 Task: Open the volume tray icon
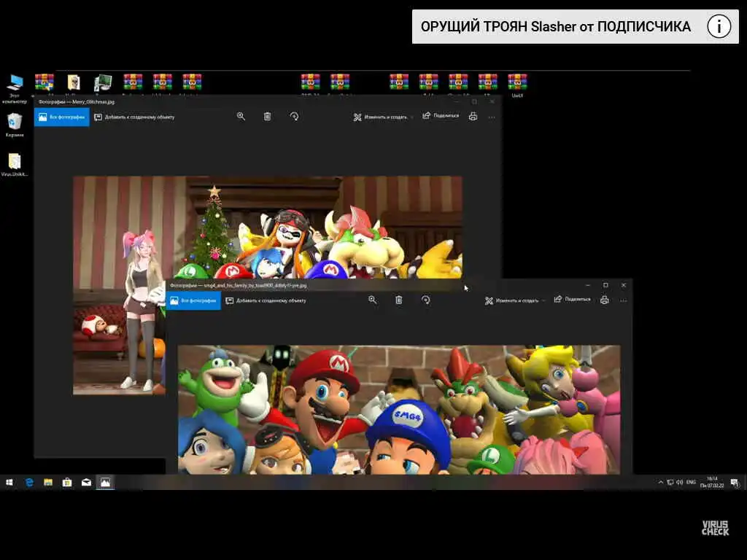coord(679,483)
